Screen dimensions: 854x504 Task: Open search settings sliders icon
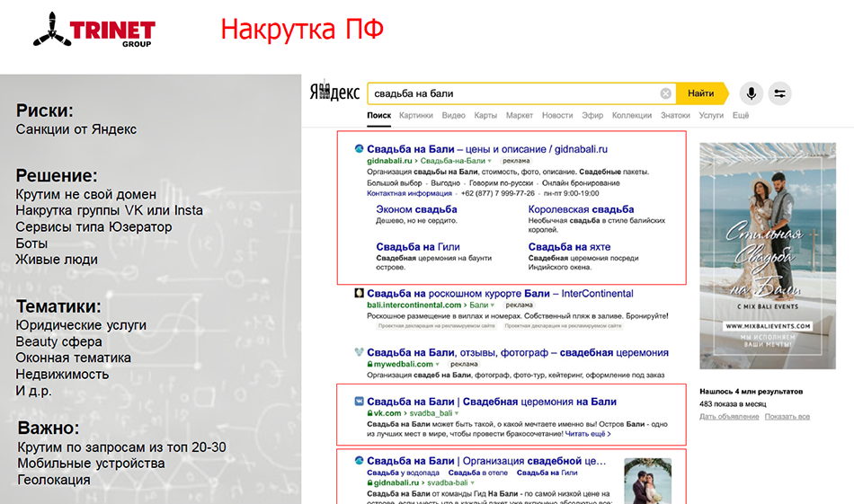click(x=780, y=93)
